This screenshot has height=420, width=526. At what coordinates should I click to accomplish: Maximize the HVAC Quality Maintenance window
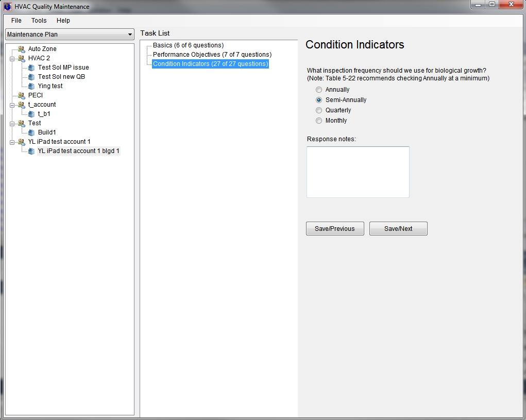[492, 5]
